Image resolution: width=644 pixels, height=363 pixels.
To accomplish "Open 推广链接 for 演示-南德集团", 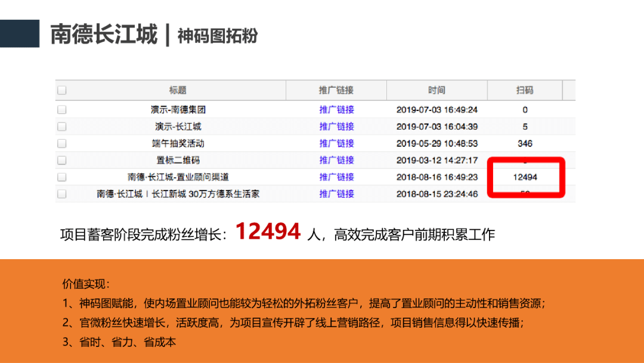I will click(x=336, y=110).
